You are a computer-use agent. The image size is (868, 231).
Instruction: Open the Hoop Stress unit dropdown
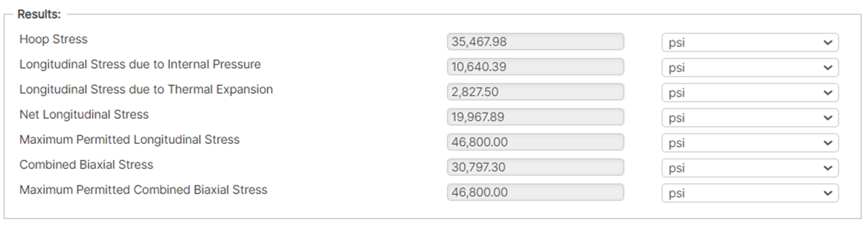click(x=750, y=42)
